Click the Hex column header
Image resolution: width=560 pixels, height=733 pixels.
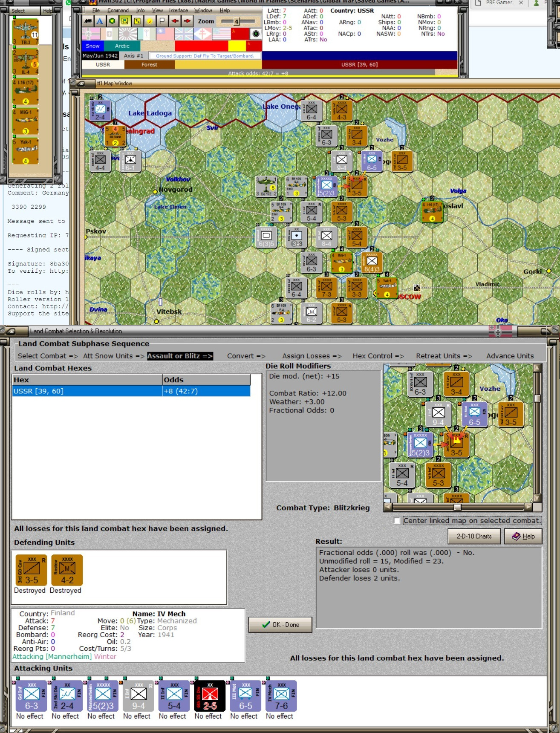87,380
